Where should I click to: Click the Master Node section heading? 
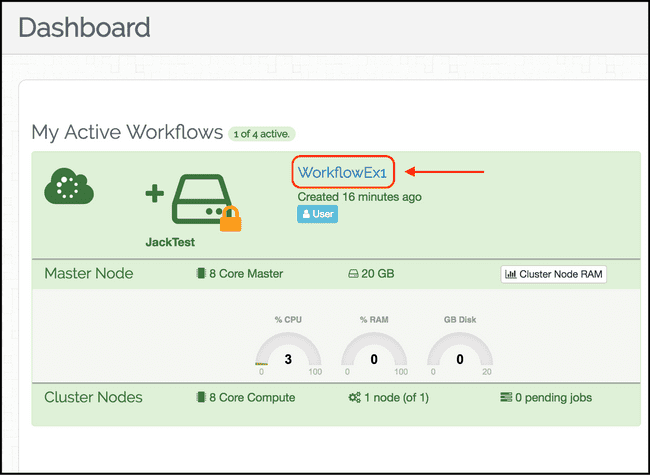89,274
